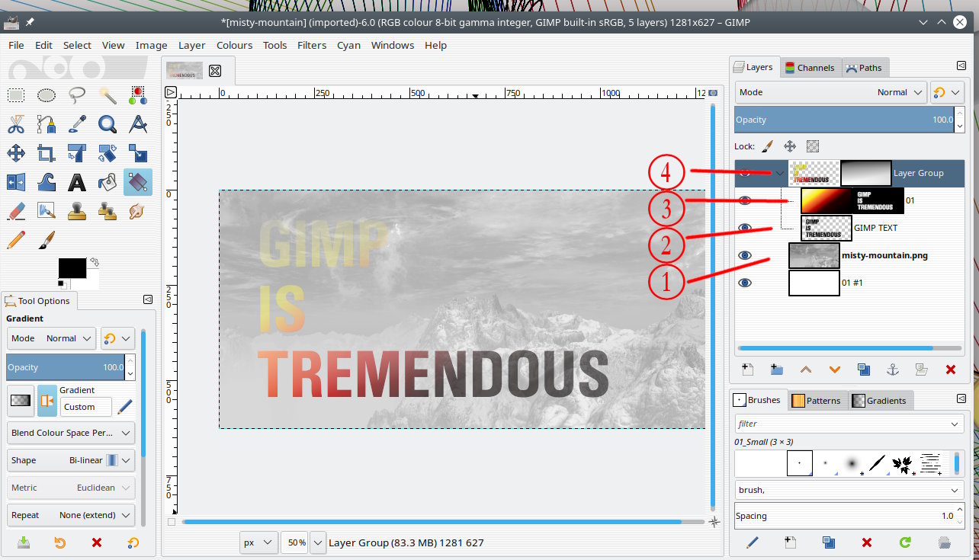The image size is (979, 560).
Task: Select the Flip tool
Action: 16,182
